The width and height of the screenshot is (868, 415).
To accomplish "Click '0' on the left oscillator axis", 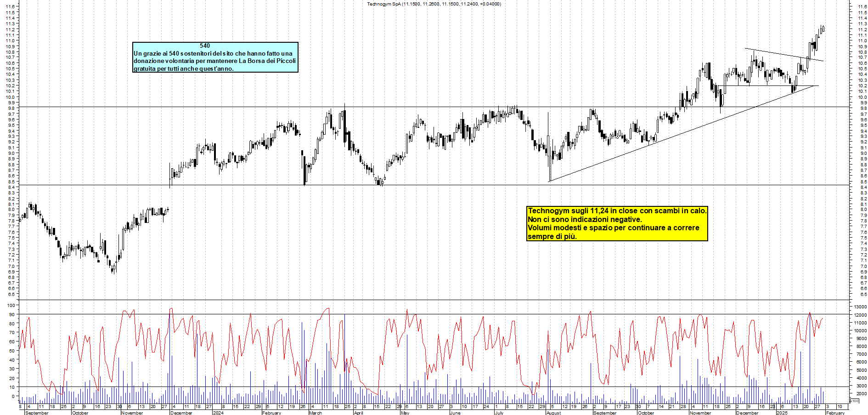I will tap(13, 396).
